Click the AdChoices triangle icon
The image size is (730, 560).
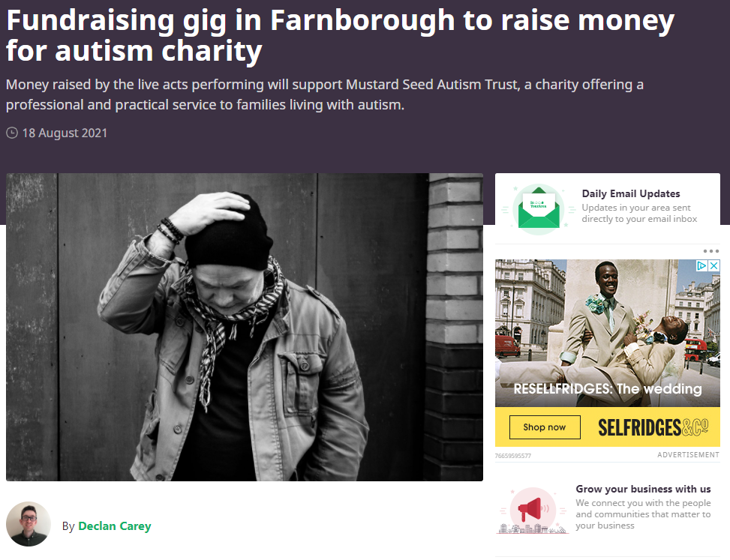point(701,265)
